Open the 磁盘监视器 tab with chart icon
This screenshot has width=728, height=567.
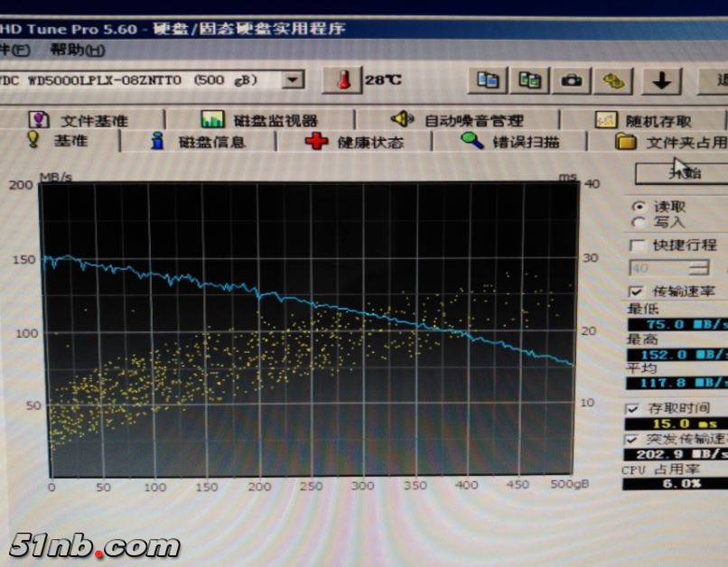point(258,120)
